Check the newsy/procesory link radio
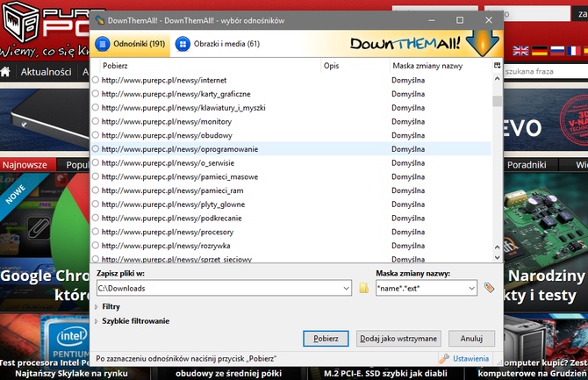The width and height of the screenshot is (588, 380). pyautogui.click(x=96, y=232)
